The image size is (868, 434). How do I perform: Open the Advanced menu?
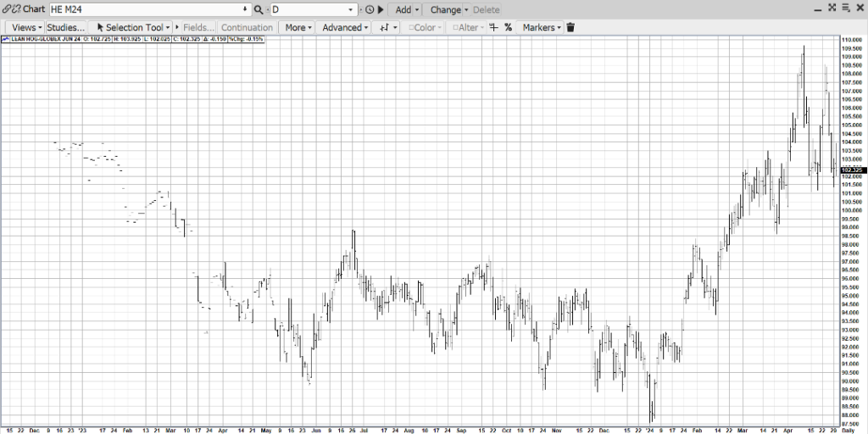tap(344, 27)
